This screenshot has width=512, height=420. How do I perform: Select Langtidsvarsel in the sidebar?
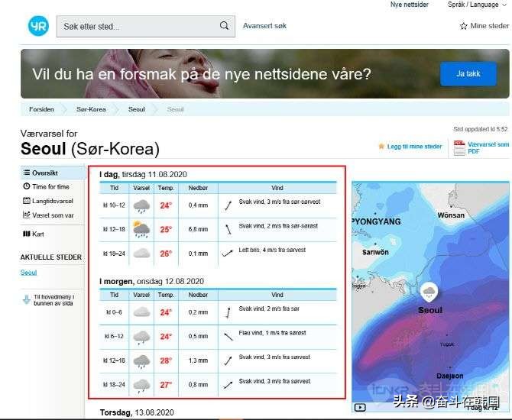coord(52,201)
